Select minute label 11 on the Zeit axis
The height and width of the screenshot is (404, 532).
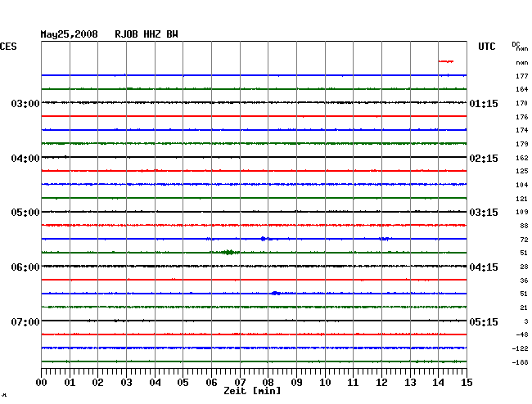pyautogui.click(x=353, y=383)
